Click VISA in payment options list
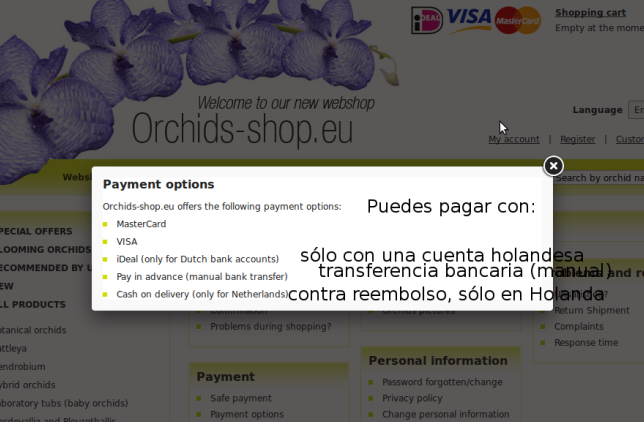The image size is (644, 422). (x=127, y=242)
